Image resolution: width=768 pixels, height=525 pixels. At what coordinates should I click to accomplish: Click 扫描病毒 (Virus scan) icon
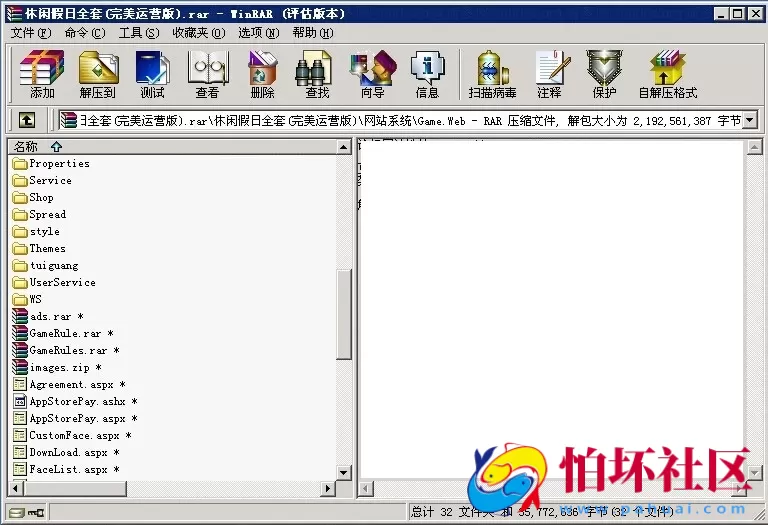pyautogui.click(x=492, y=74)
